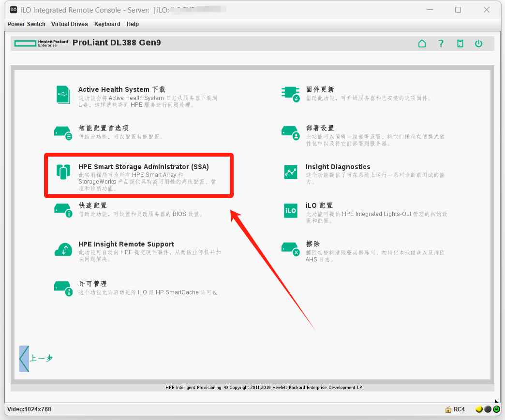Open the Keyboard menu

pos(107,24)
